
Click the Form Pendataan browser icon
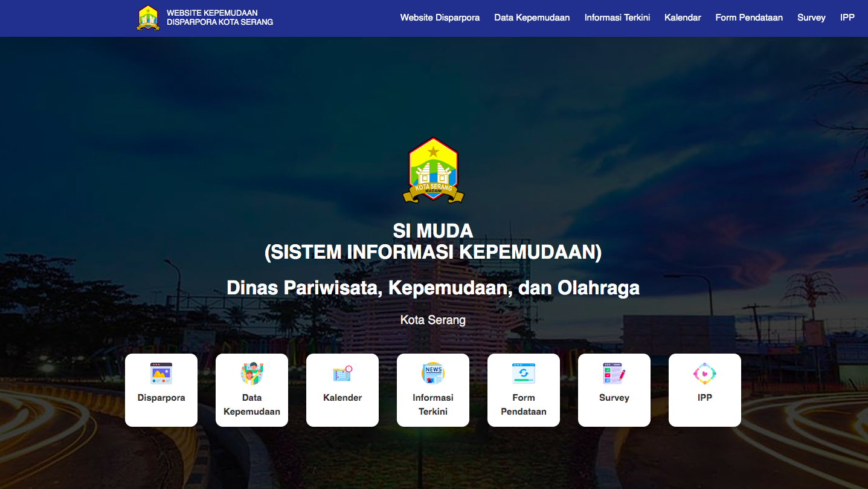(x=524, y=374)
